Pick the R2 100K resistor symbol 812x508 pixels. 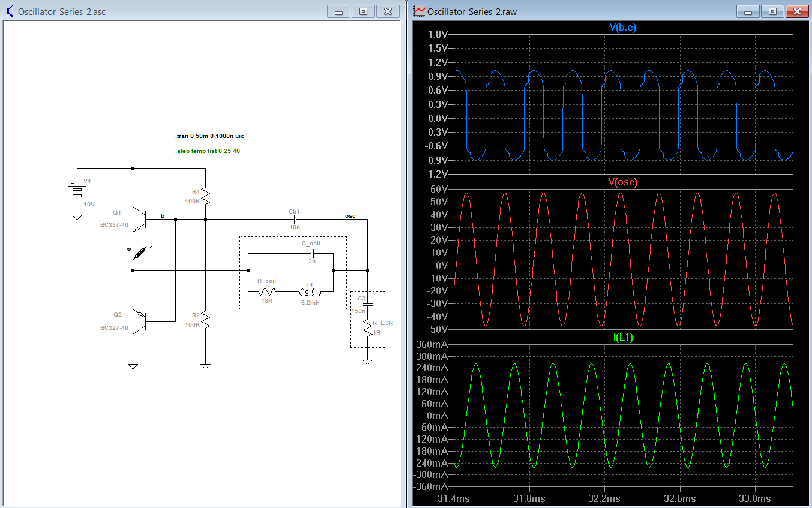point(205,319)
